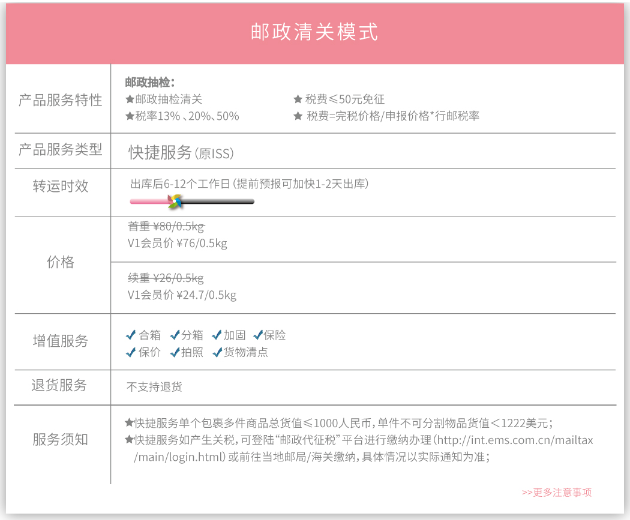Toggle the 拍照 service checkmark
630x520 pixels.
(174, 352)
